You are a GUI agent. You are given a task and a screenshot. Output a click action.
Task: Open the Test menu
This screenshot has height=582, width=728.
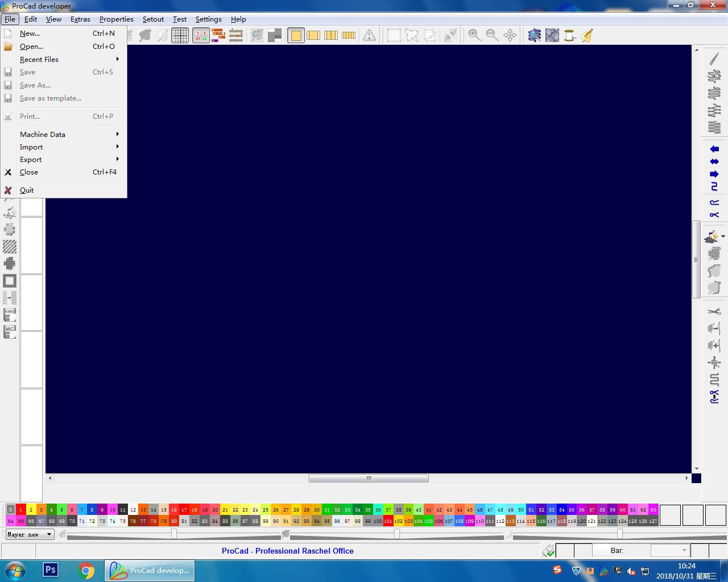[x=179, y=19]
